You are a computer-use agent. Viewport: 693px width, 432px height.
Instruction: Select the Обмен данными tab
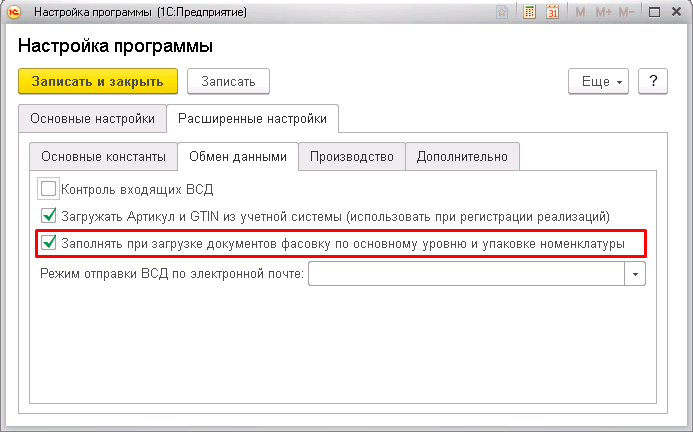238,157
